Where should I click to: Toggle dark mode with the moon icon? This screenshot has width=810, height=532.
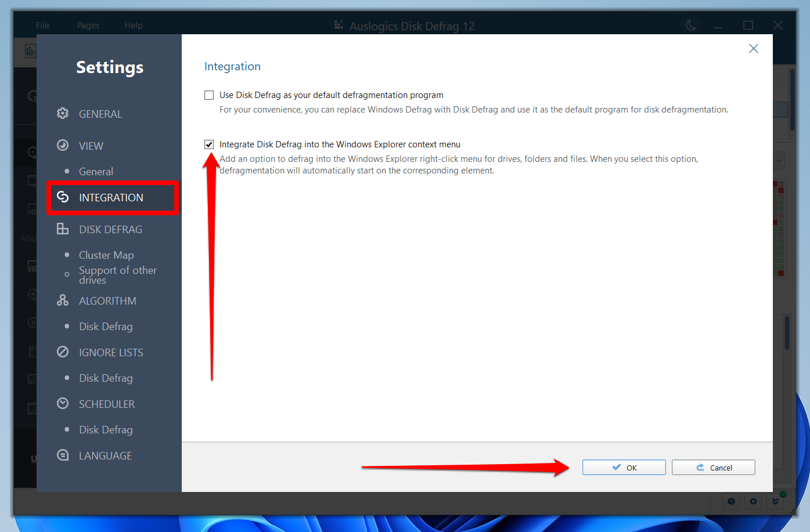[691, 26]
